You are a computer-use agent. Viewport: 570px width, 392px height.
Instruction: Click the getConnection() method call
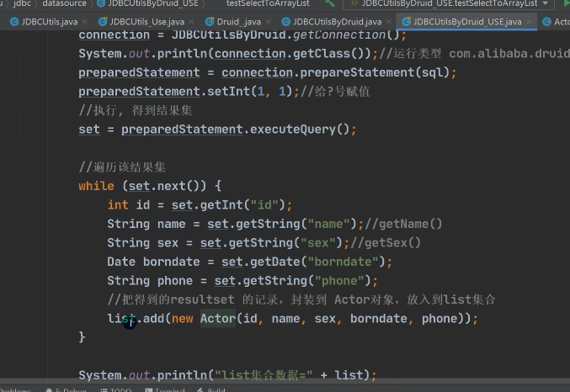tap(346, 34)
